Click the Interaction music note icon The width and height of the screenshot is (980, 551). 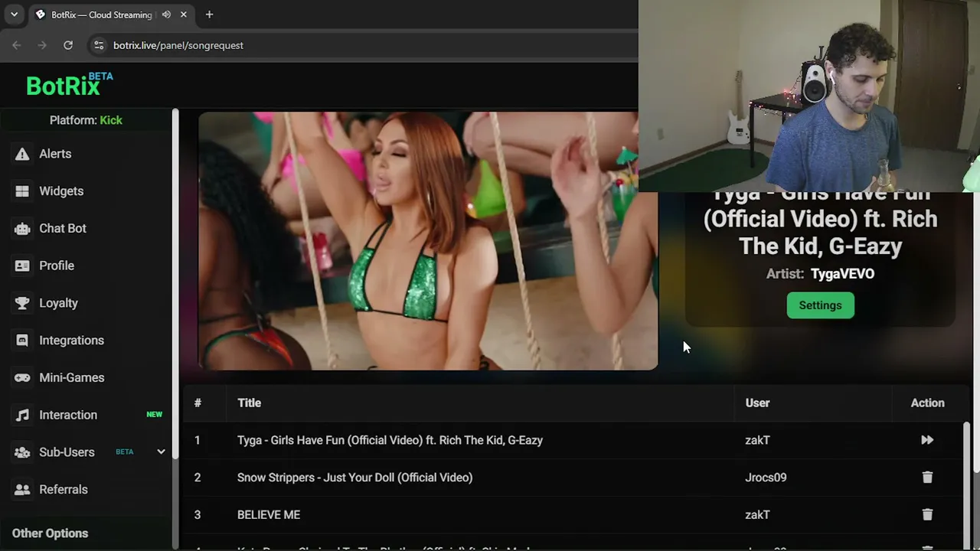22,415
